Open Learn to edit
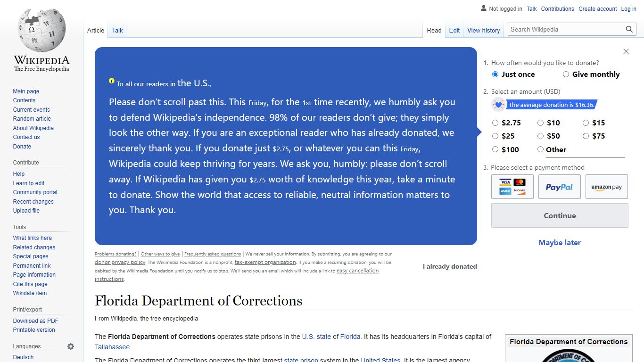Viewport: 644px width, 362px height. point(29,183)
